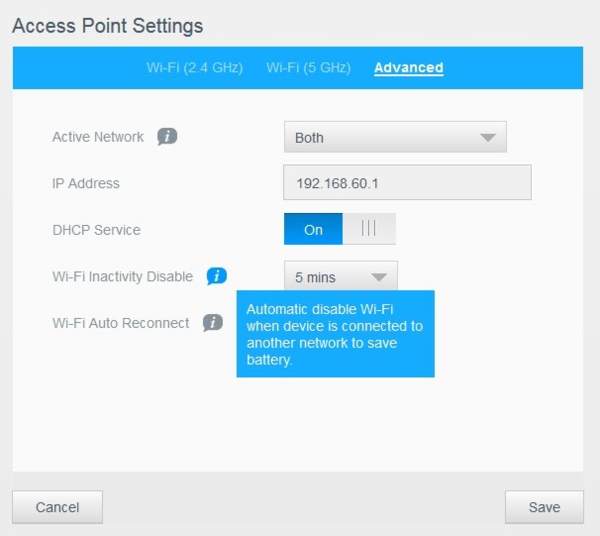The height and width of the screenshot is (536, 600).
Task: Switch to the Wi-Fi (5 GHz) tab
Action: coord(308,68)
